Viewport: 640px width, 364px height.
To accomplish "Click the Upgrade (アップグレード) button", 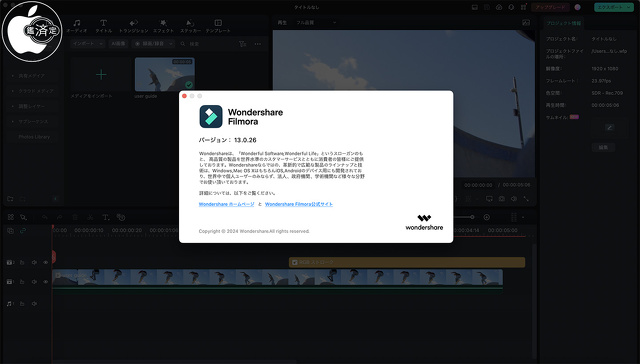I will pyautogui.click(x=551, y=7).
